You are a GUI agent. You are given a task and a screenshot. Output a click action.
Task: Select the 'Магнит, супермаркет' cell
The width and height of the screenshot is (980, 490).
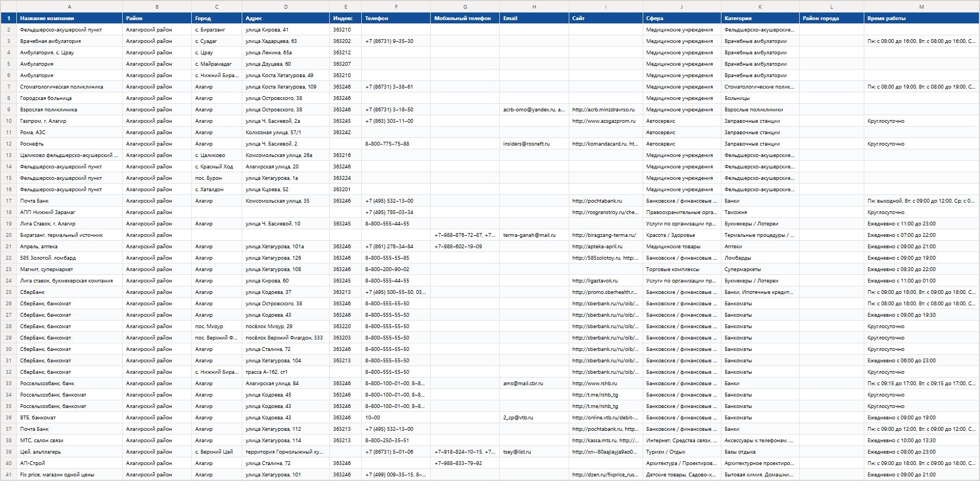click(x=70, y=269)
